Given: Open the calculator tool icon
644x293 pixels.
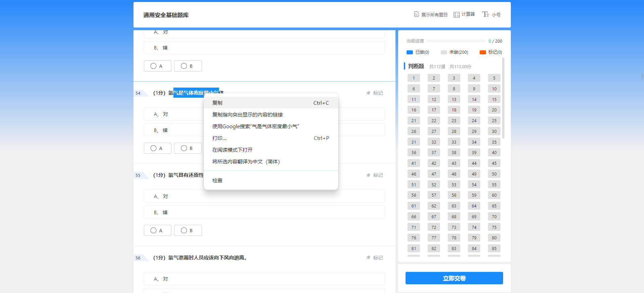Looking at the screenshot, I should [457, 14].
